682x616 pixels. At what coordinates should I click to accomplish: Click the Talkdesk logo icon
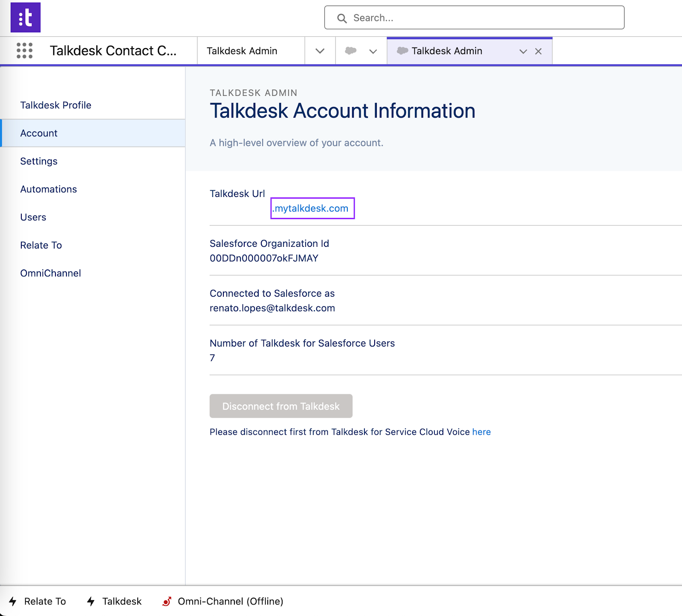tap(26, 17)
